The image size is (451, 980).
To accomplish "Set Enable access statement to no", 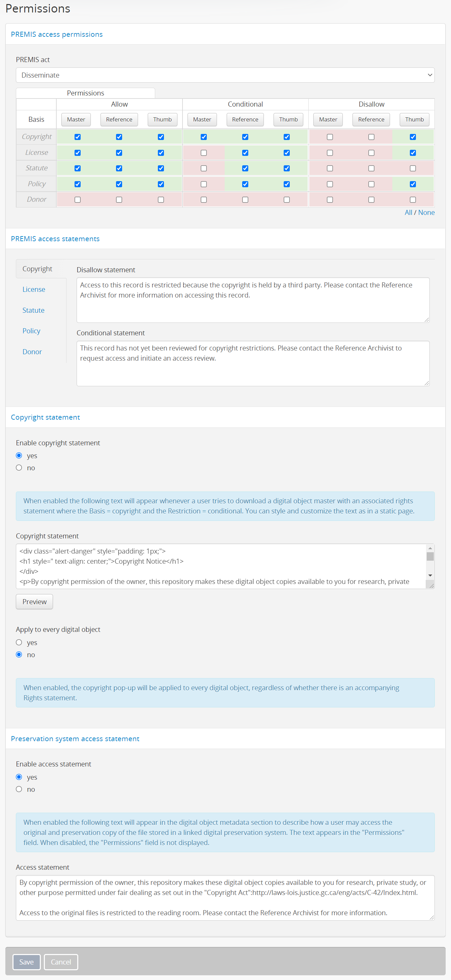I will tap(19, 789).
